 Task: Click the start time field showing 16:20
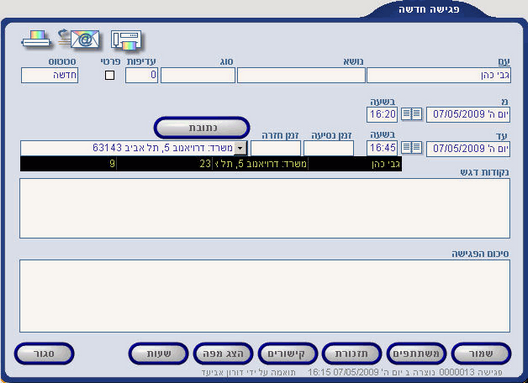382,115
